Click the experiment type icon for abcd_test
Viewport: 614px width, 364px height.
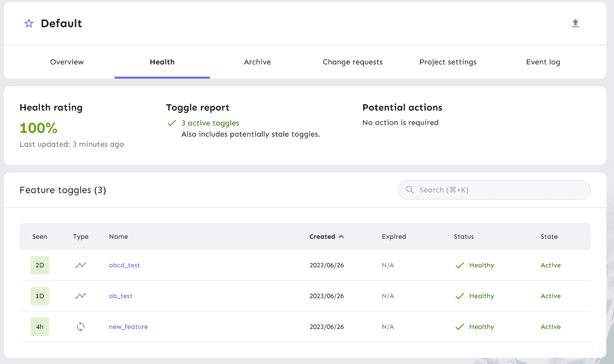tap(81, 265)
